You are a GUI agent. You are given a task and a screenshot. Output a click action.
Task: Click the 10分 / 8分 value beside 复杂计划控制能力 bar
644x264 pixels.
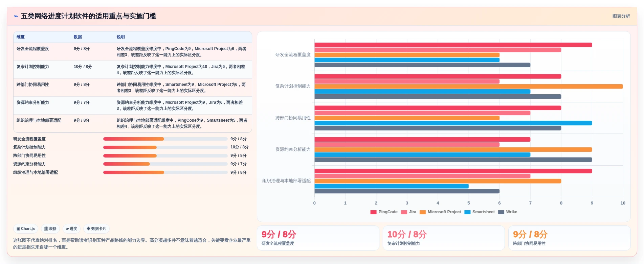coord(240,147)
